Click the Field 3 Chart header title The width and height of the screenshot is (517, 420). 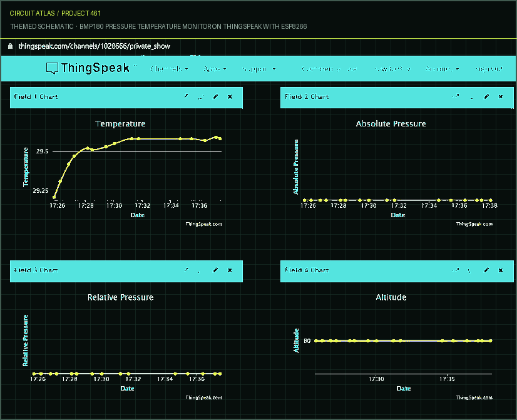tap(36, 270)
